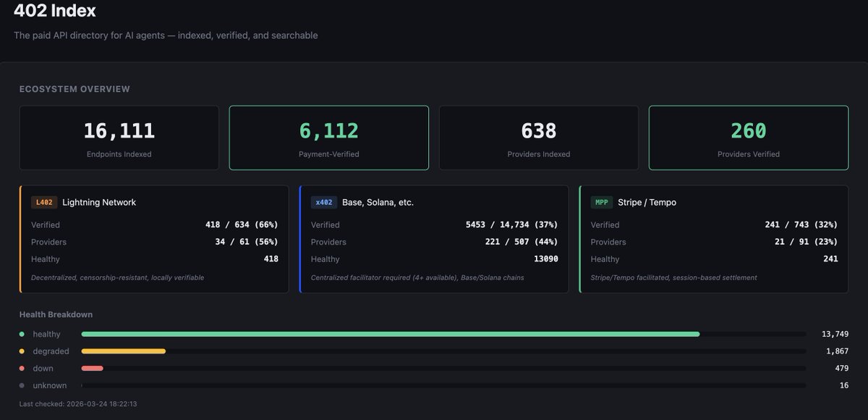Click the 'unknown' health label
Viewport: 868px width, 420px height.
coord(50,386)
